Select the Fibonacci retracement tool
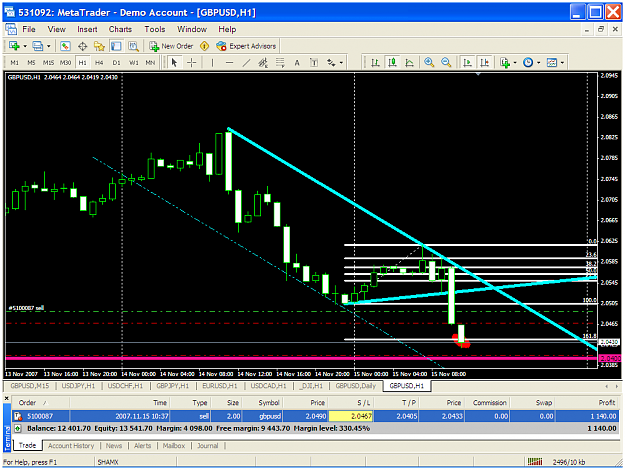The width and height of the screenshot is (625, 470). [x=280, y=63]
